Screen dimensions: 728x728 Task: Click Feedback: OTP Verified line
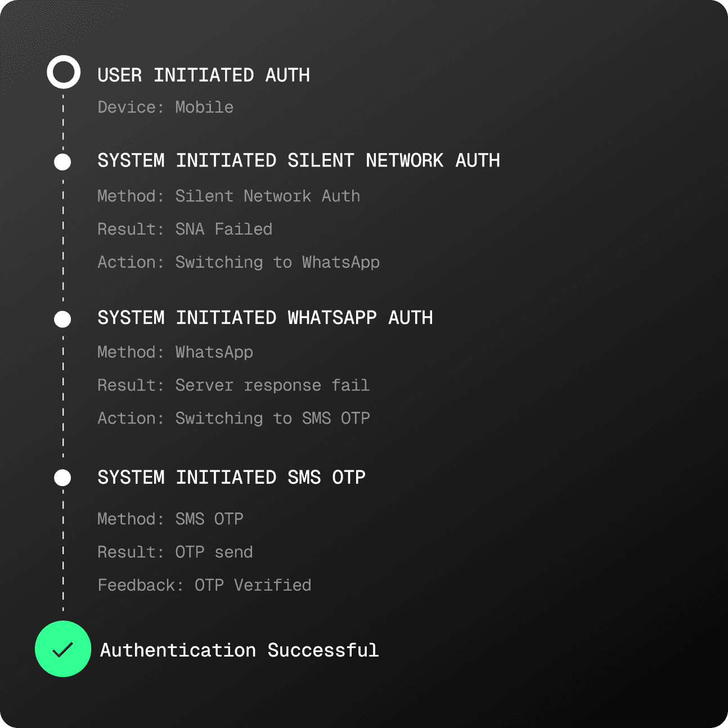(204, 585)
